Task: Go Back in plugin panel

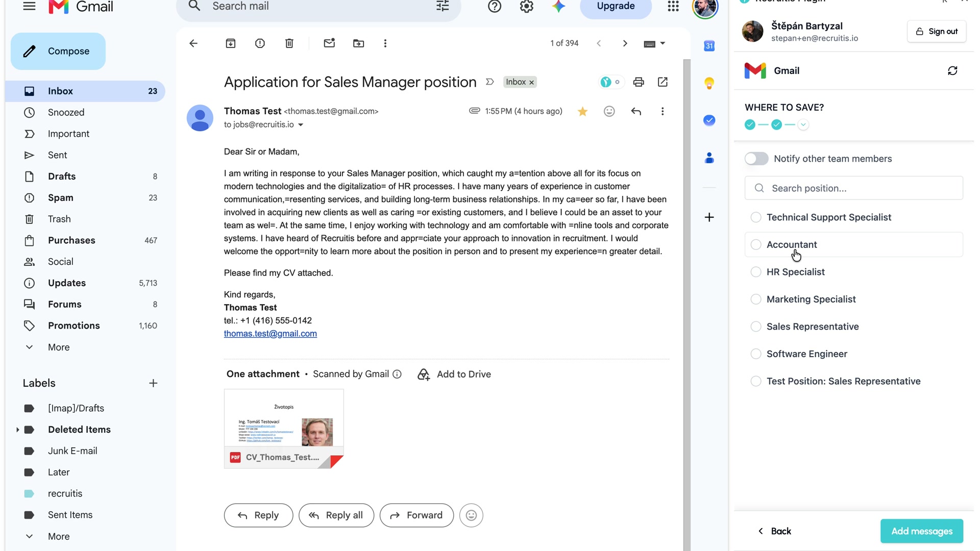Action: coord(774,531)
